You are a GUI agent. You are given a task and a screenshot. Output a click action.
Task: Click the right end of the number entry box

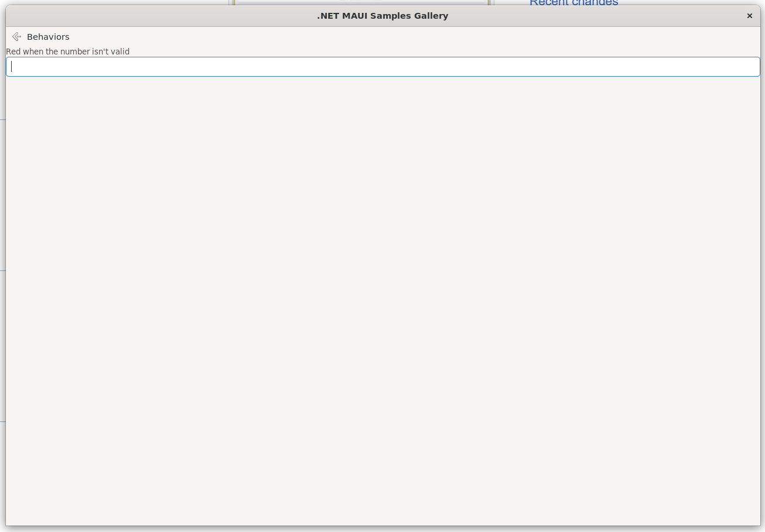coord(744,67)
